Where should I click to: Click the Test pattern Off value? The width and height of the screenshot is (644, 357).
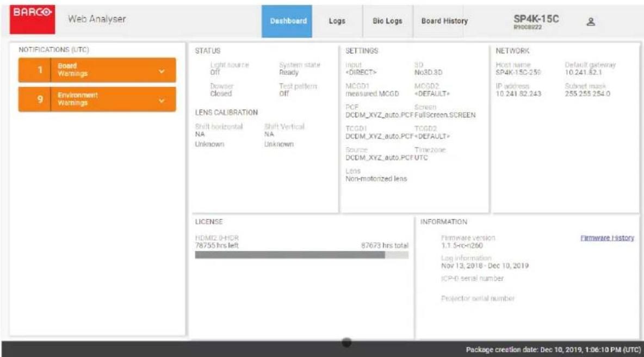(x=284, y=94)
